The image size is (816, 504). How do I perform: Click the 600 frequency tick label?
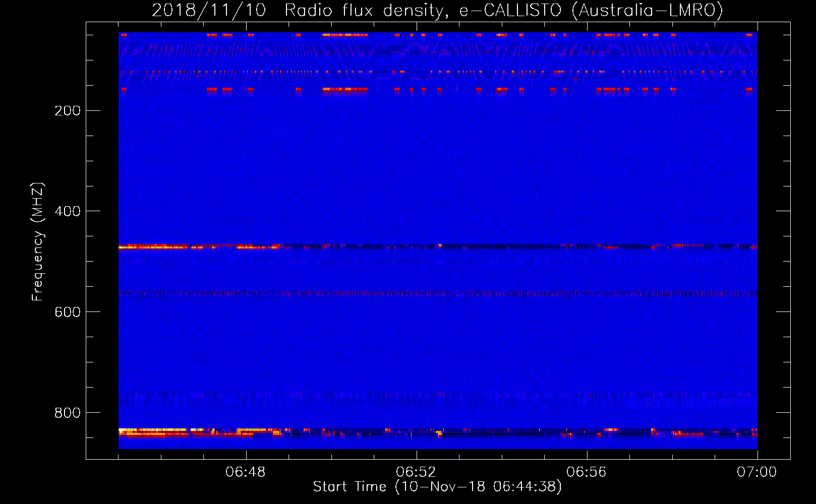(x=68, y=312)
